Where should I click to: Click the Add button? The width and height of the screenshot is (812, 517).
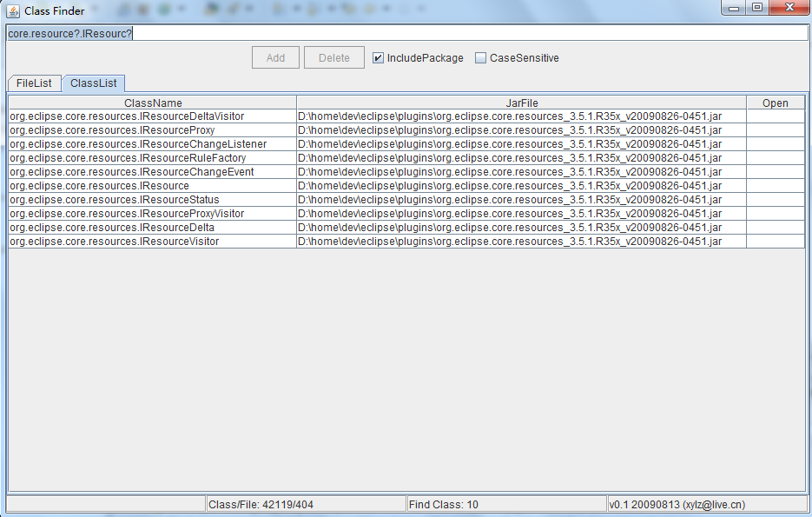[x=275, y=57]
